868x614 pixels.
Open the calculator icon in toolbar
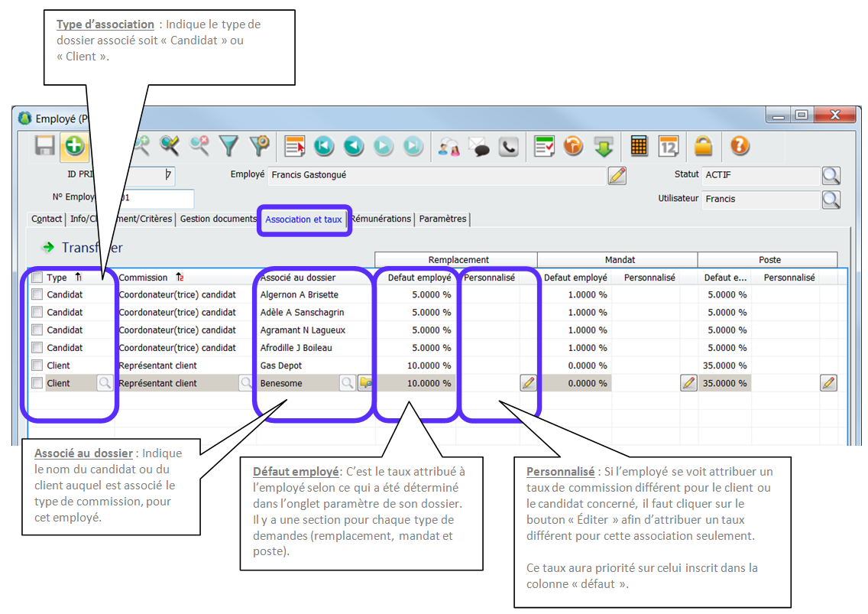(639, 146)
